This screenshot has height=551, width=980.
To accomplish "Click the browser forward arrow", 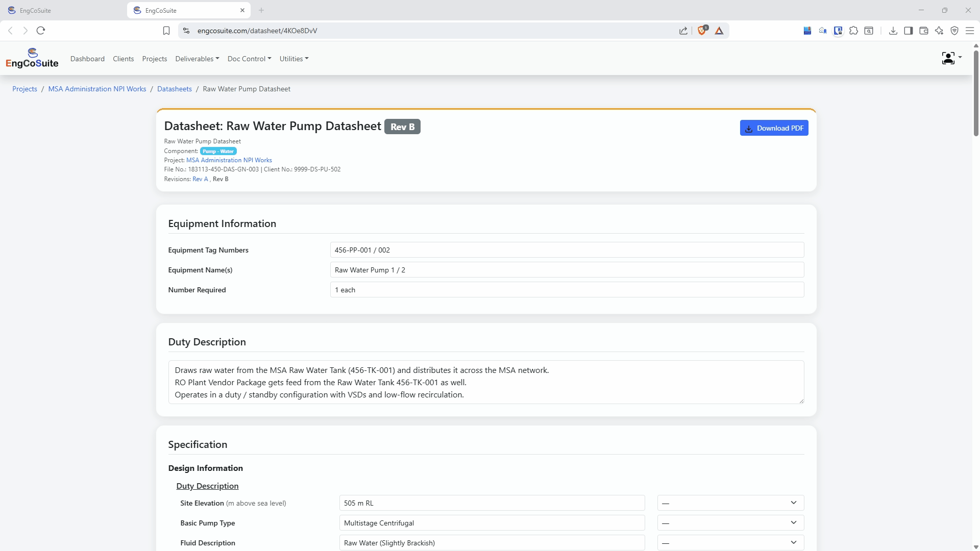I will tap(25, 31).
